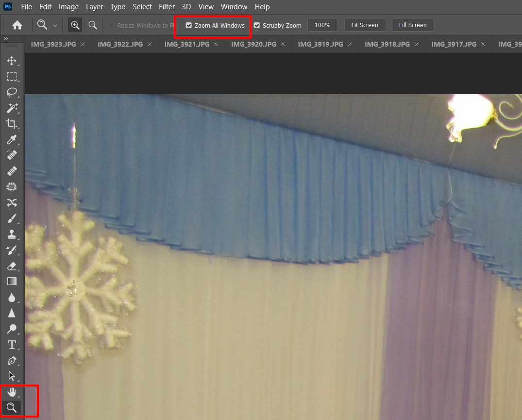Image resolution: width=522 pixels, height=420 pixels.
Task: Click the Photoshop Ps logo
Action: (8, 6)
